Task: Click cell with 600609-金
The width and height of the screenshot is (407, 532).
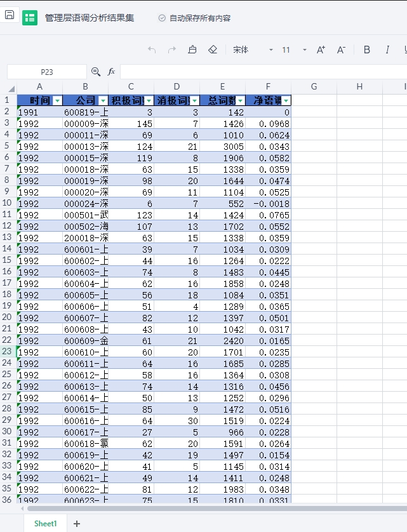Action: pos(85,341)
